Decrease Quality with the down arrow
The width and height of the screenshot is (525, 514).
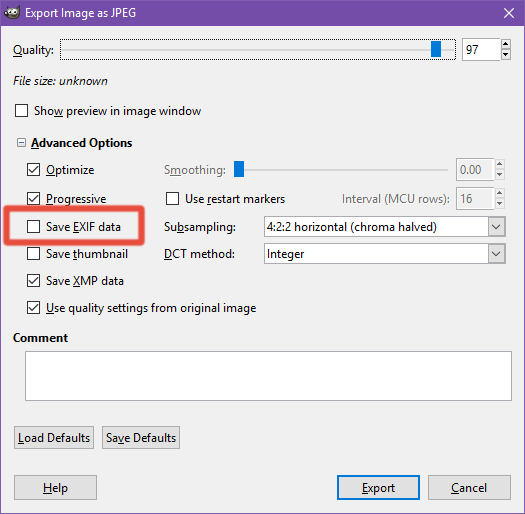[506, 55]
